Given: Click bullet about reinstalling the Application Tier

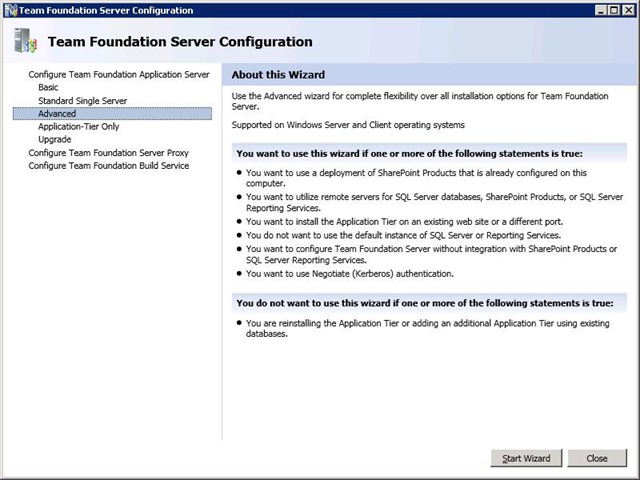Looking at the screenshot, I should pos(427,329).
